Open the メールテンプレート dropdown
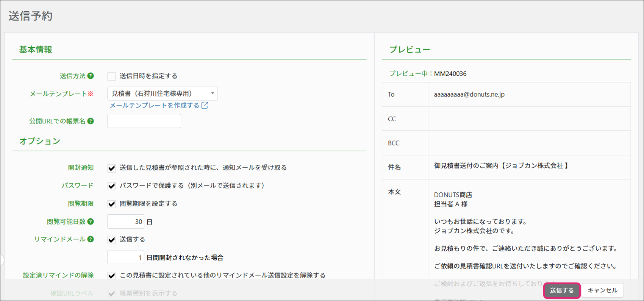This screenshot has width=644, height=301. tap(163, 94)
